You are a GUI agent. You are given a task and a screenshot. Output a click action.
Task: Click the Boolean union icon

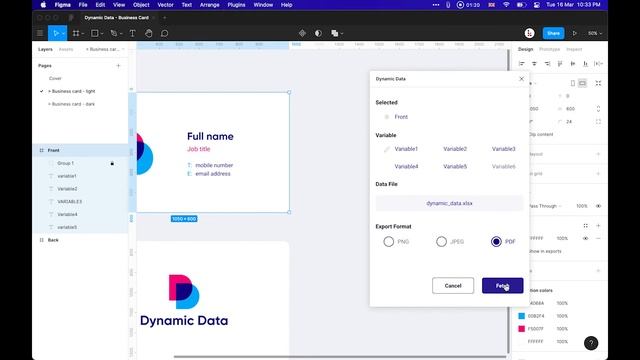point(335,33)
